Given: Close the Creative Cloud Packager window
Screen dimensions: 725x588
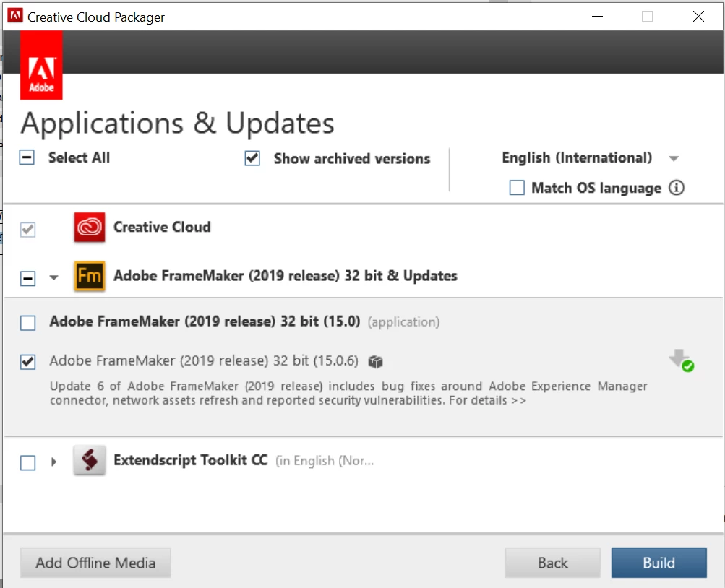Looking at the screenshot, I should [x=699, y=16].
